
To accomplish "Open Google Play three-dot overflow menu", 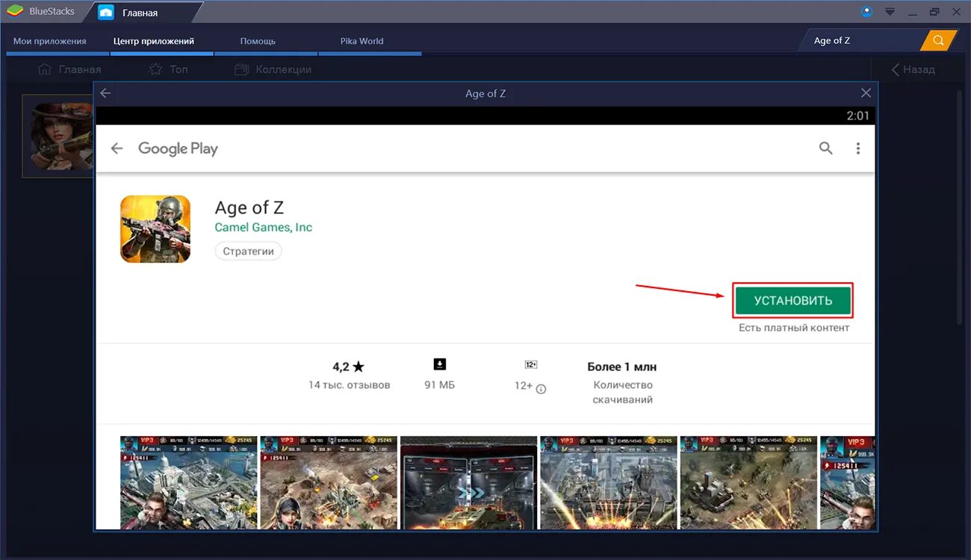I will click(857, 149).
